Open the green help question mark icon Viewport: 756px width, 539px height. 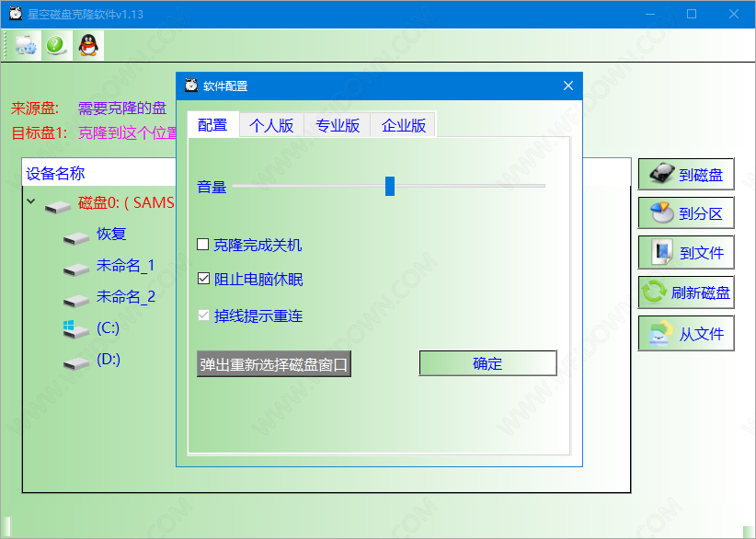click(x=56, y=45)
